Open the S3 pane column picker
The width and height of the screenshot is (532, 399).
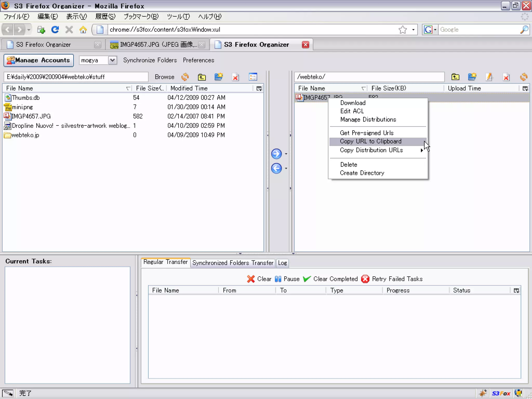(x=525, y=88)
